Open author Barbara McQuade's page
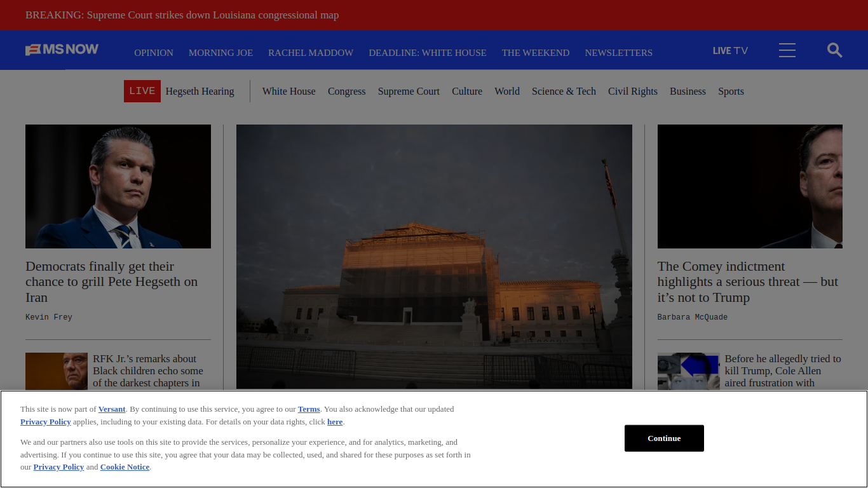This screenshot has height=488, width=868. (x=693, y=317)
